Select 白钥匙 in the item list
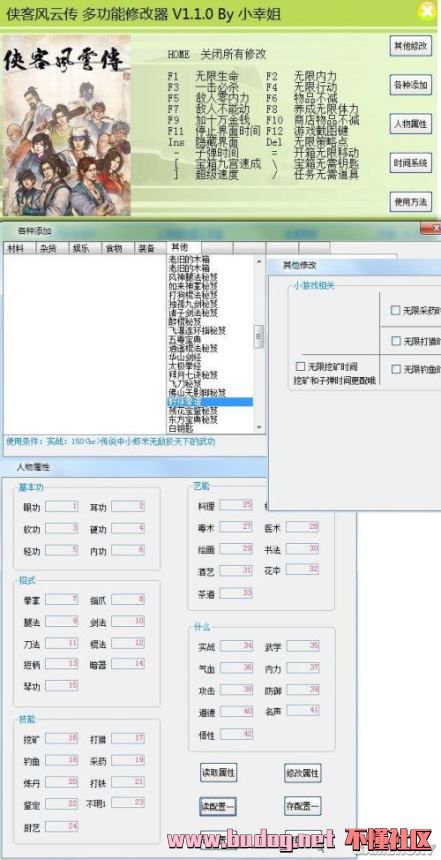The image size is (441, 860). click(180, 428)
